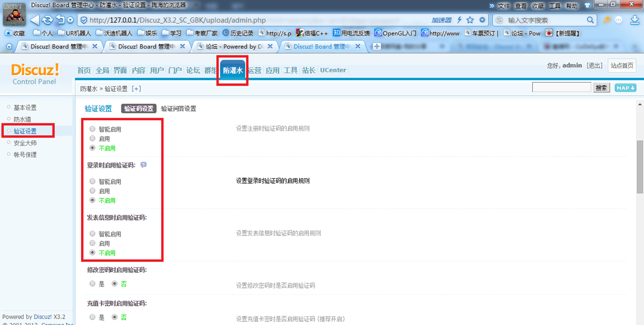The width and height of the screenshot is (644, 325).
Task: Choose 是 for 修改密码时启用验证码
Action: 92,284
